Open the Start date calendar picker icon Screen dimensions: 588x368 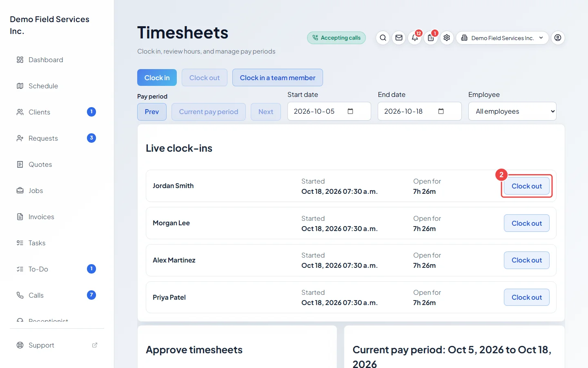tap(350, 111)
